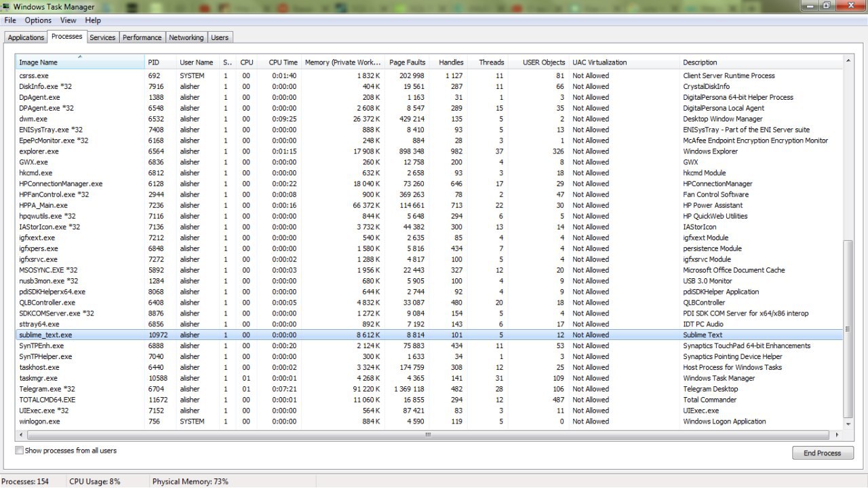This screenshot has height=488, width=868.
Task: Select the HPPA_Main.exe process
Action: (x=429, y=205)
